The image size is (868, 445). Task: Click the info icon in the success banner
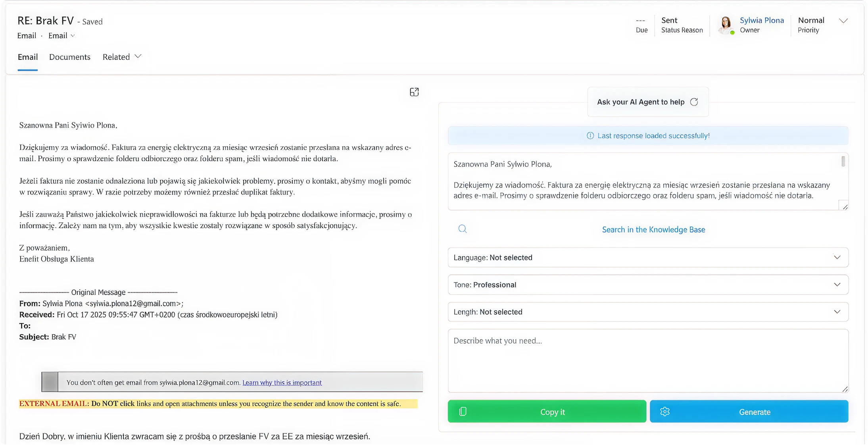coord(590,136)
